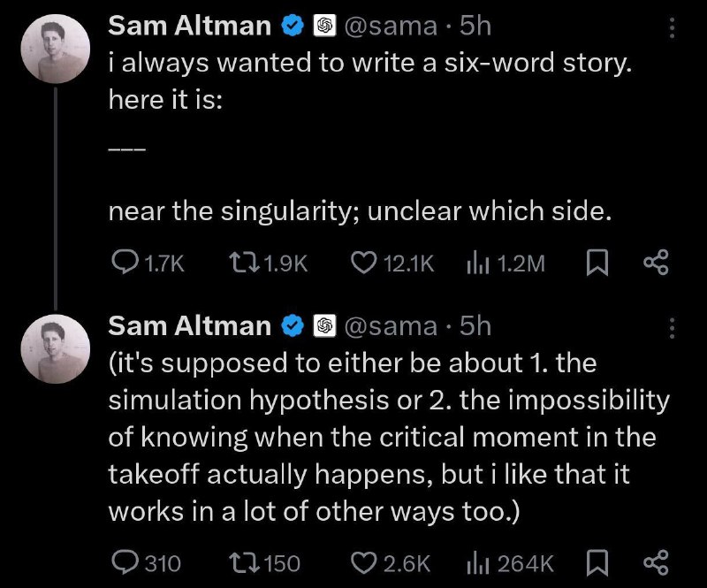This screenshot has height=588, width=707.
Task: Like the six-word story tweet
Action: [x=392, y=263]
